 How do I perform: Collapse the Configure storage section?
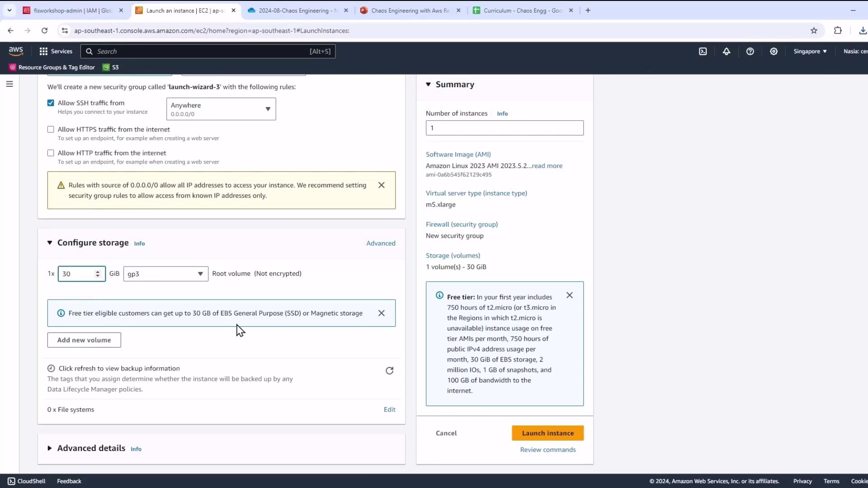coord(50,243)
